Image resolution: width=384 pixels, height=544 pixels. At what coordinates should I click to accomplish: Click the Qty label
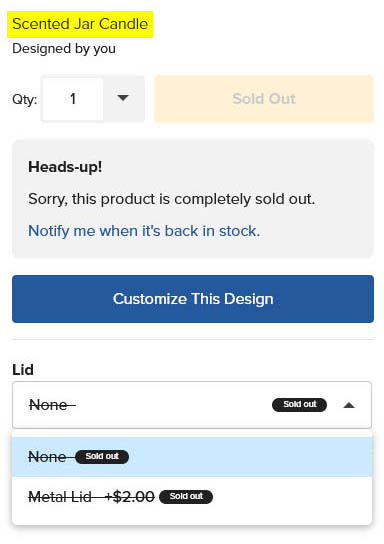click(x=25, y=99)
